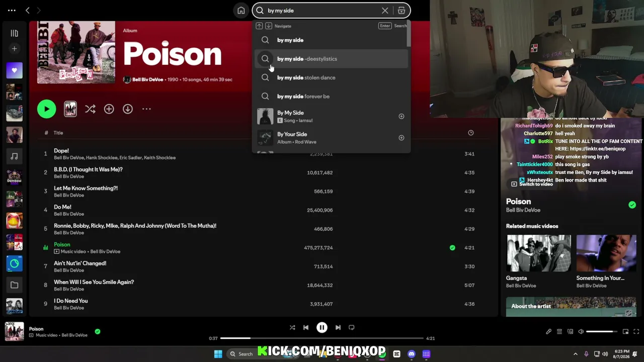Viewport: 644px width, 362px height.
Task: Open the Local Files folder icon in sidebar
Action: pyautogui.click(x=14, y=285)
